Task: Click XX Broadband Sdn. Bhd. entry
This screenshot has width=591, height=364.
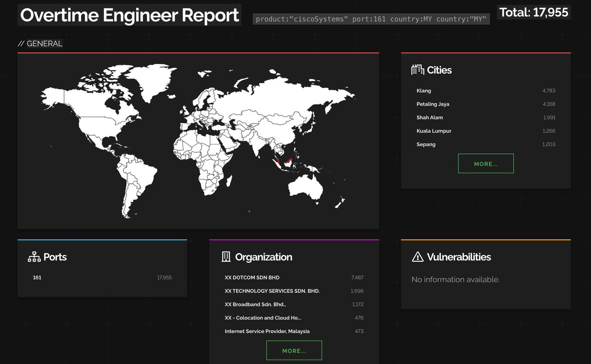Action: click(255, 304)
